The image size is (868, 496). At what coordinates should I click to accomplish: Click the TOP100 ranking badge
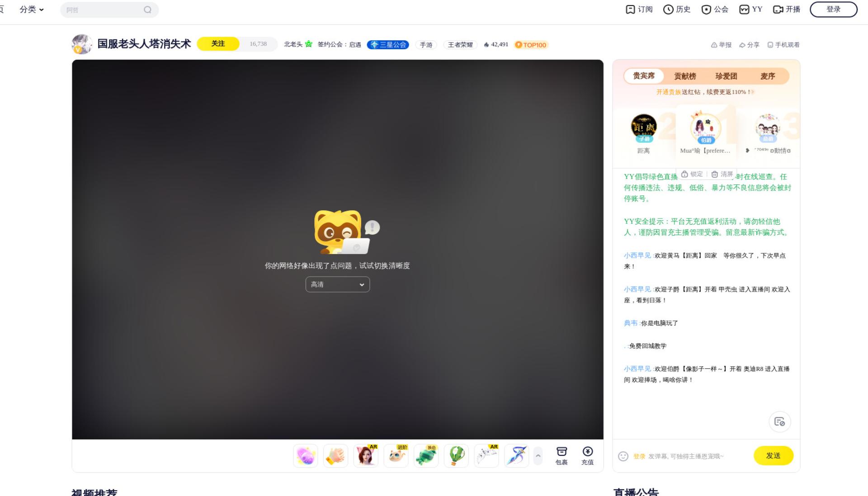[531, 45]
